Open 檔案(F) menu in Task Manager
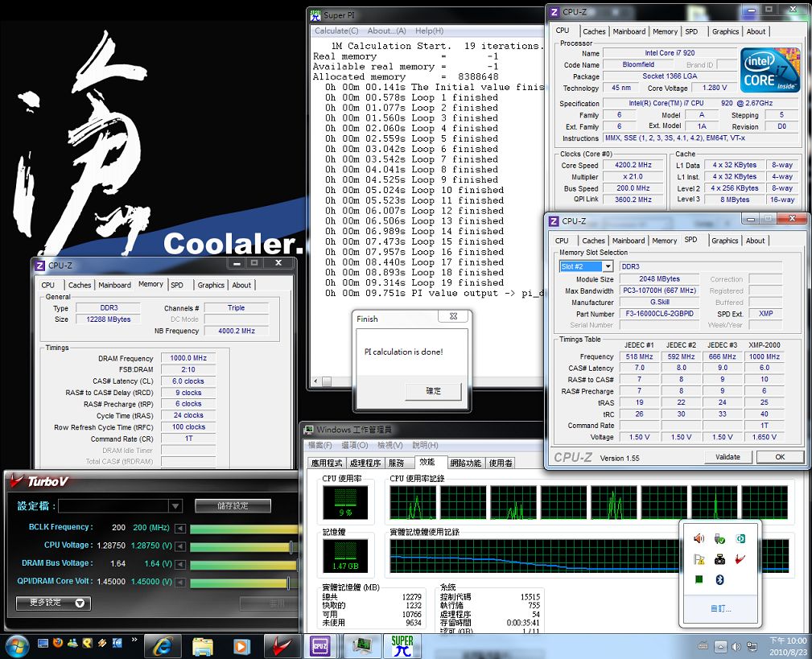The image size is (812, 659). click(x=320, y=445)
